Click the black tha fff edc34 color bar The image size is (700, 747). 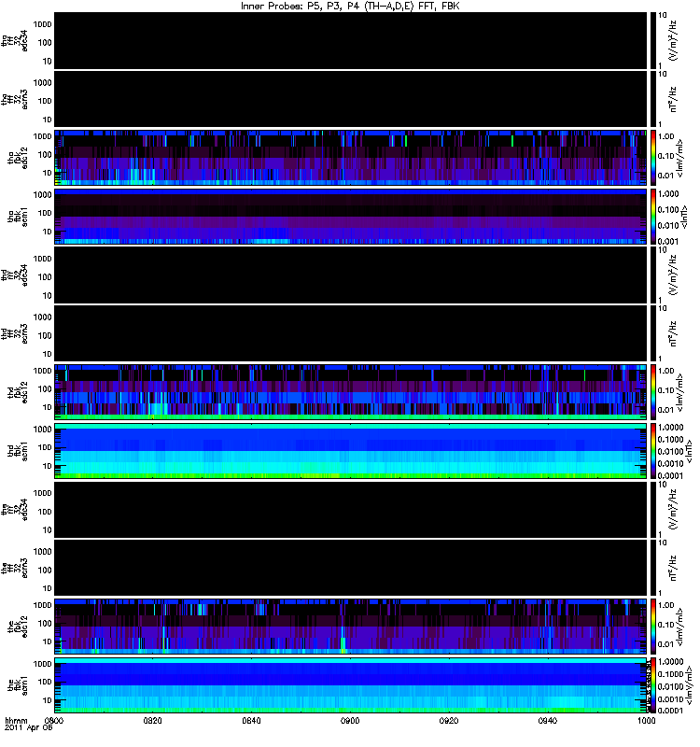click(x=653, y=40)
